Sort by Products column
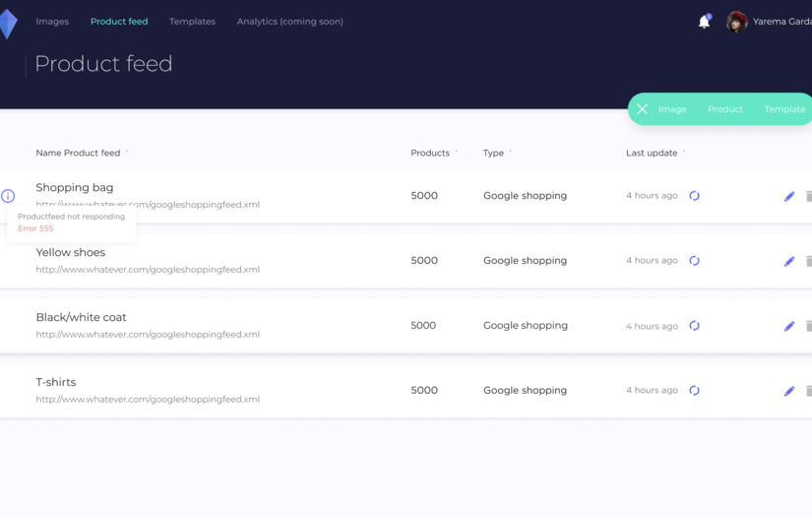 (430, 153)
